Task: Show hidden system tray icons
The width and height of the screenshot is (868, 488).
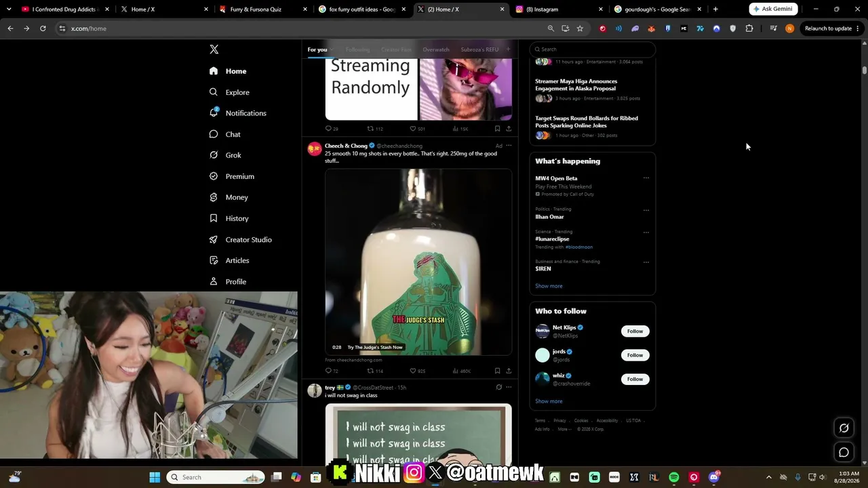Action: (x=768, y=477)
